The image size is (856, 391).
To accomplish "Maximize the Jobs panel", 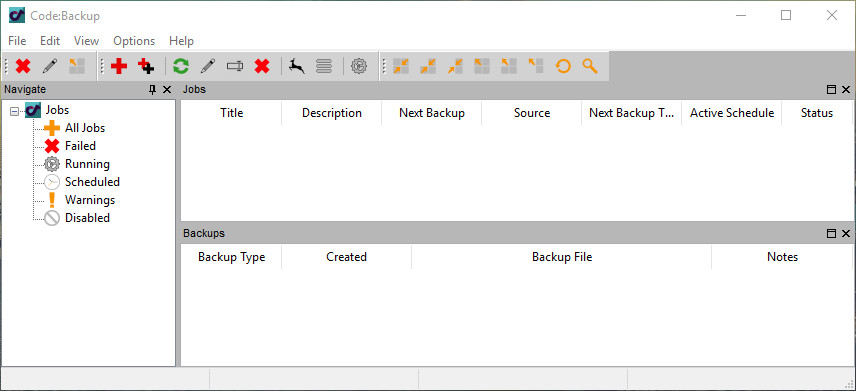I will tap(831, 90).
